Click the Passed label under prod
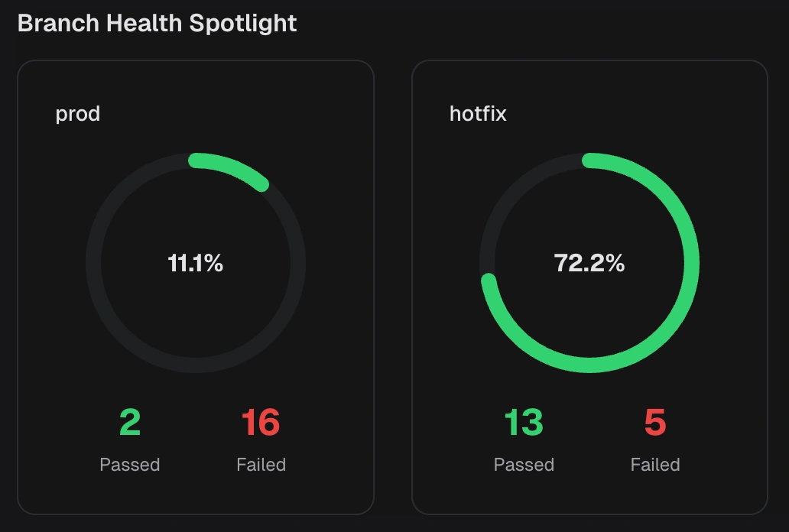Screen dimensions: 789x532 pyautogui.click(x=130, y=465)
